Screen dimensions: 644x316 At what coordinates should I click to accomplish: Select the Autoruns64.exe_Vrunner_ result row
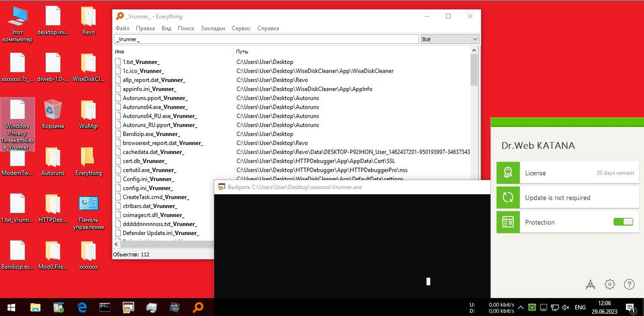[x=292, y=107]
